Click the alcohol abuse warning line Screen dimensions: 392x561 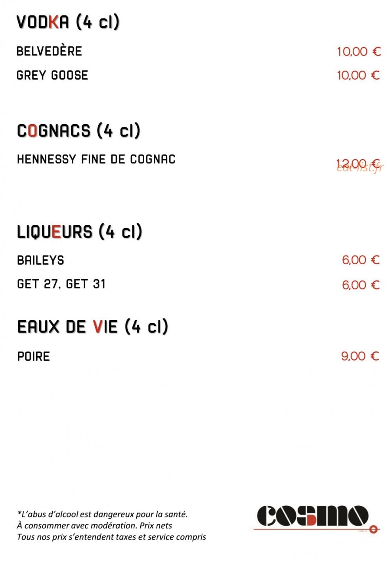click(102, 514)
